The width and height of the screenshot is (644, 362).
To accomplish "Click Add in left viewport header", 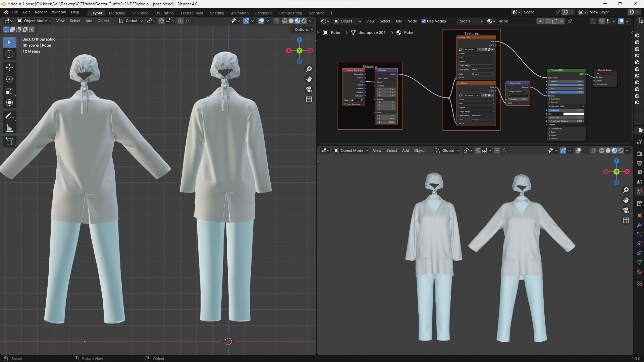I will click(x=89, y=21).
